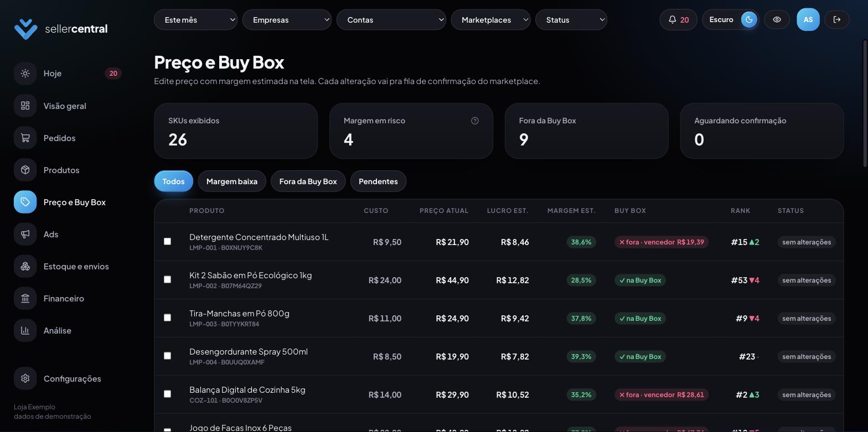Image resolution: width=868 pixels, height=432 pixels.
Task: Select the Todos filter tab
Action: [x=173, y=181]
